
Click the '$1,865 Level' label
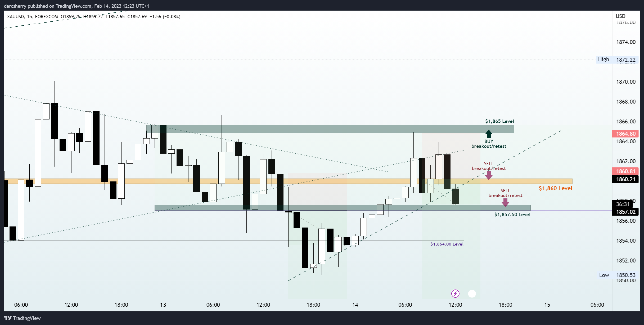click(x=499, y=121)
